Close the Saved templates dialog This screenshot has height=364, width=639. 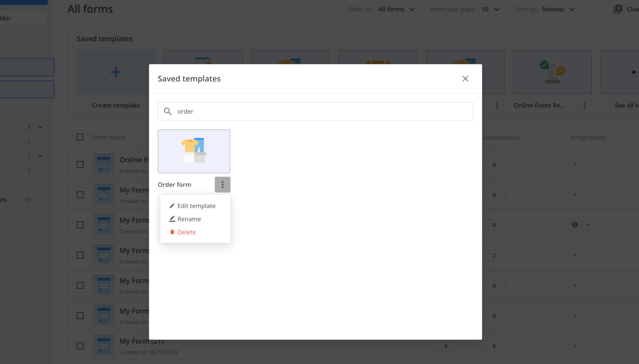(x=465, y=79)
